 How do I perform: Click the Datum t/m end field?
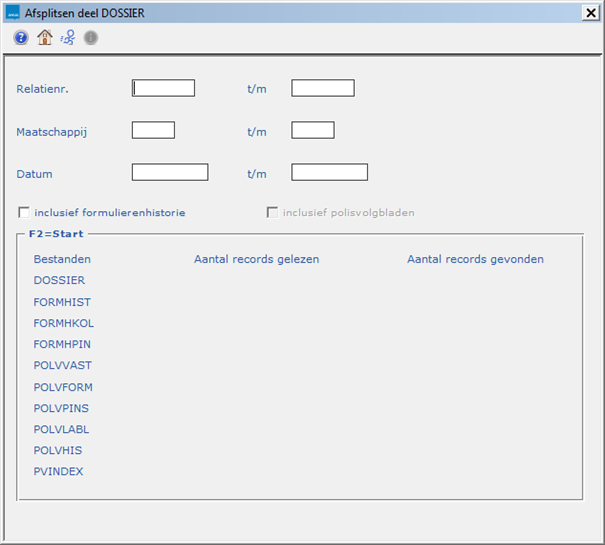[329, 172]
